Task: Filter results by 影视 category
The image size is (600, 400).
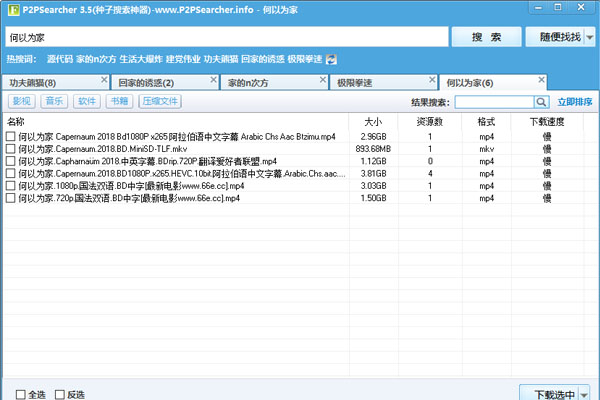Action: tap(20, 101)
